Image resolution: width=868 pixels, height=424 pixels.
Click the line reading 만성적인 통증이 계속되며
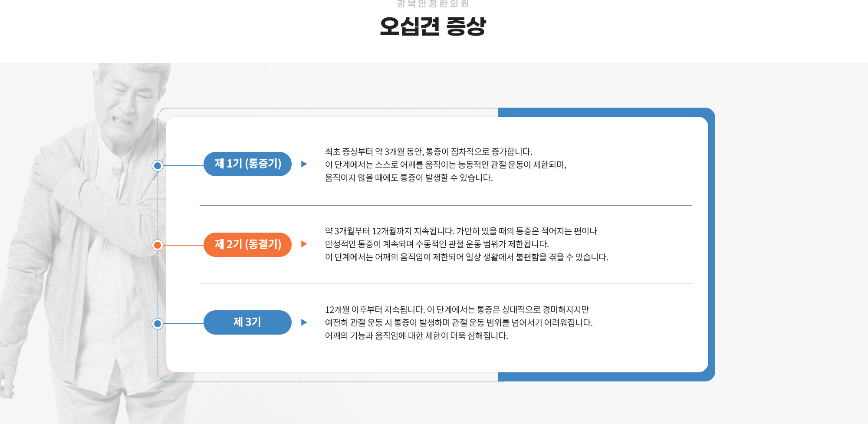pyautogui.click(x=437, y=244)
